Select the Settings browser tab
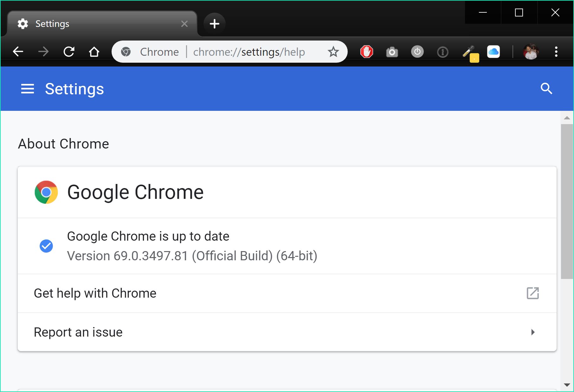 tap(95, 23)
